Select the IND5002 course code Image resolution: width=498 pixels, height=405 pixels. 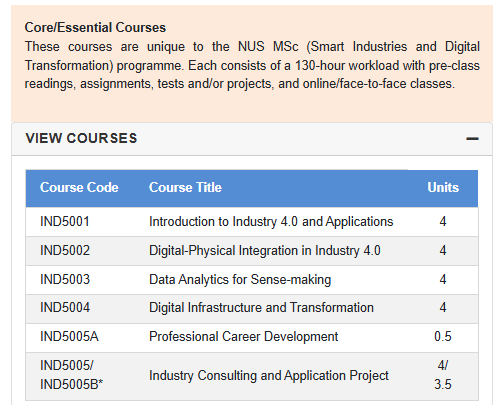coord(65,251)
